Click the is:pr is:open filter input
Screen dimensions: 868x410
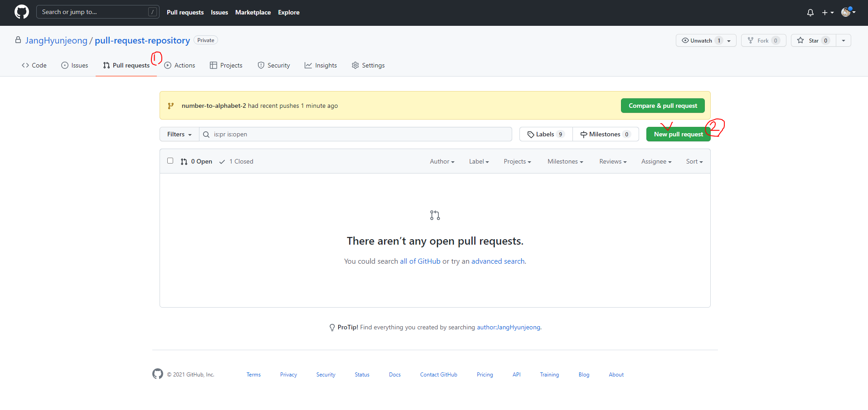356,134
